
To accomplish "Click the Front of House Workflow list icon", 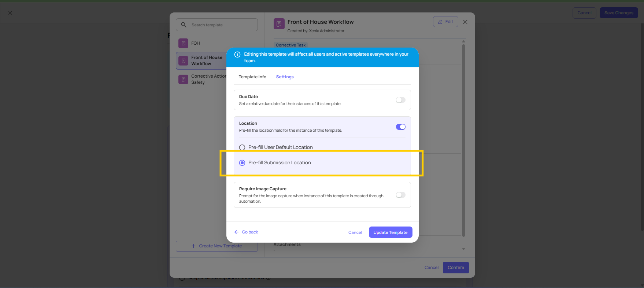I will (x=183, y=61).
